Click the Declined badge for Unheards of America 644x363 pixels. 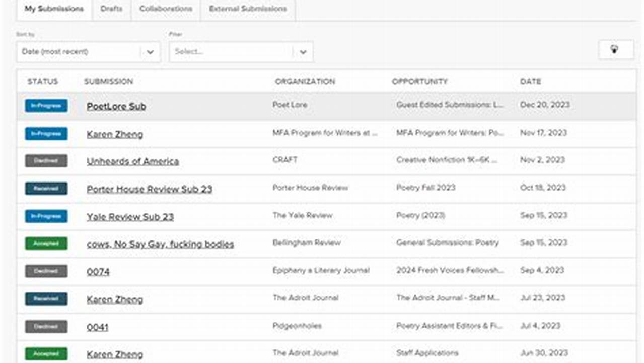(46, 160)
